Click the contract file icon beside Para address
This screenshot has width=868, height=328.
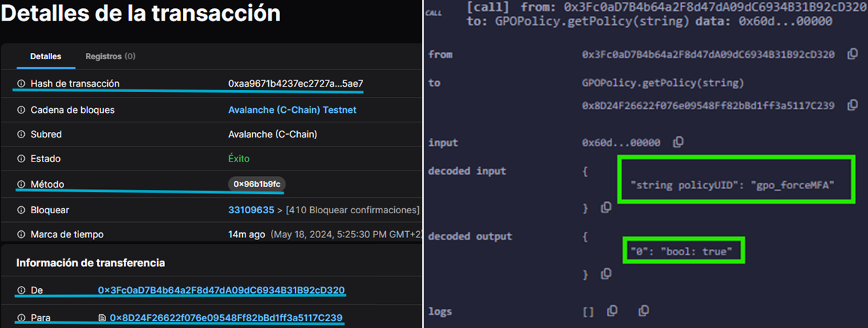pyautogui.click(x=102, y=318)
